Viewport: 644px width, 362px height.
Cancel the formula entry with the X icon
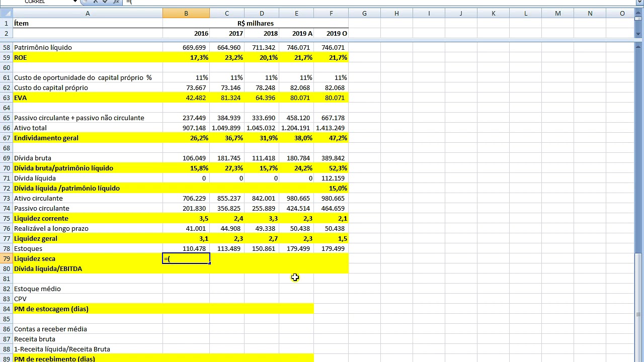(x=95, y=2)
